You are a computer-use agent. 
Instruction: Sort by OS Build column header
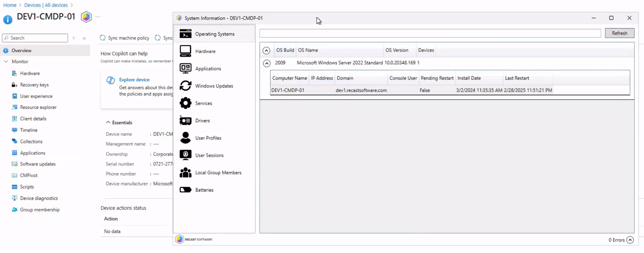[x=285, y=50]
